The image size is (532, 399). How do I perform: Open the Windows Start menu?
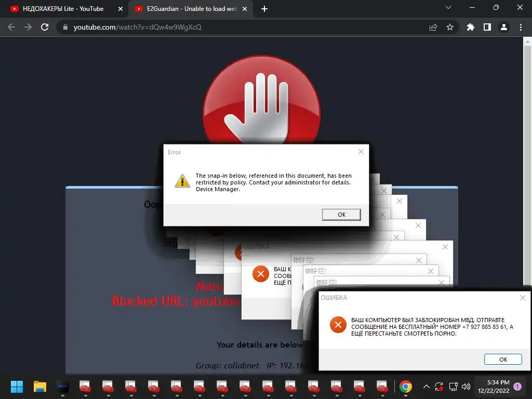pos(17,387)
